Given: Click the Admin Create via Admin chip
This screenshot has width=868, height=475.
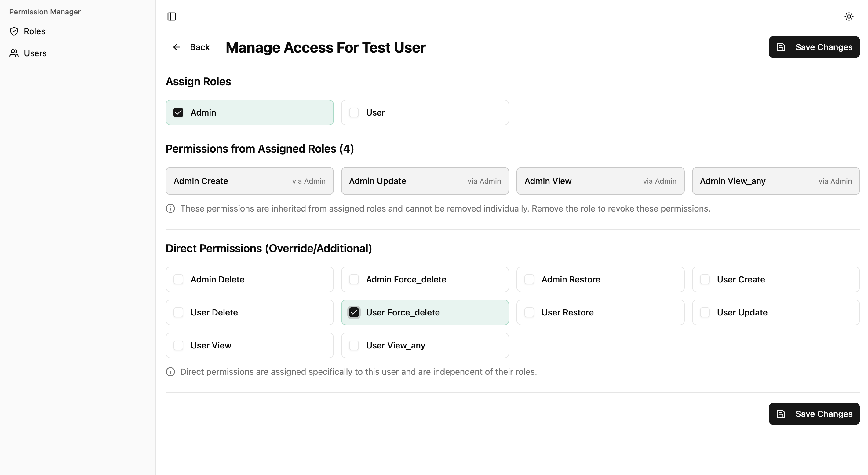Looking at the screenshot, I should 249,181.
